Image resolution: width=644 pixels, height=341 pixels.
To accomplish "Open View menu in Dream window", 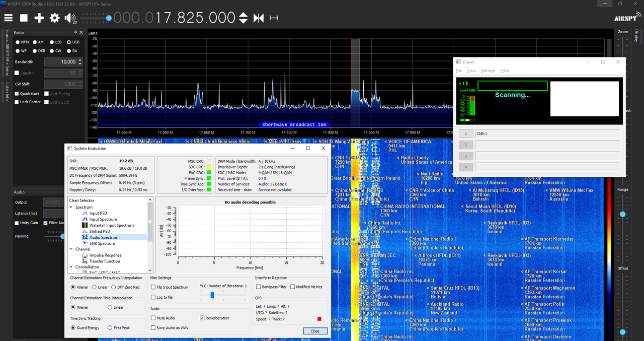I will (471, 71).
